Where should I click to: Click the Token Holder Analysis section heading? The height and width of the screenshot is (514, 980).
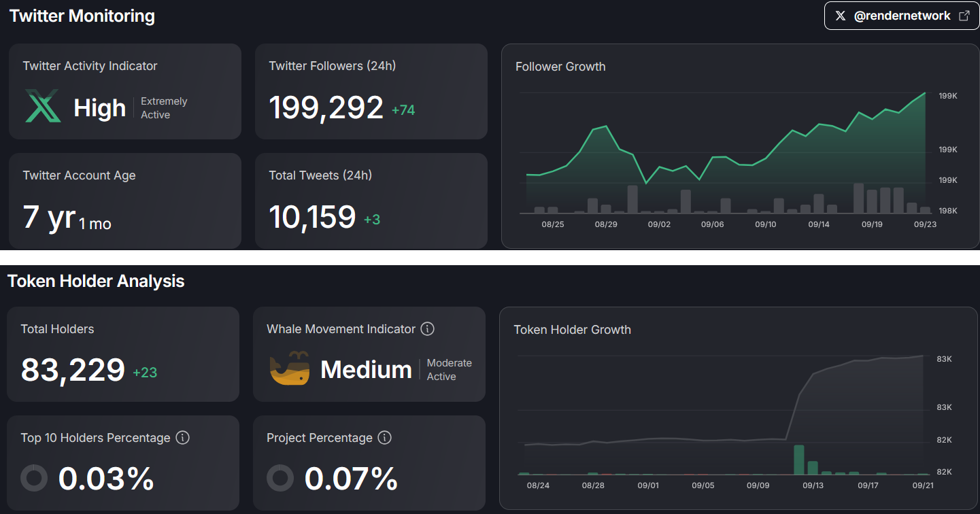click(x=96, y=281)
